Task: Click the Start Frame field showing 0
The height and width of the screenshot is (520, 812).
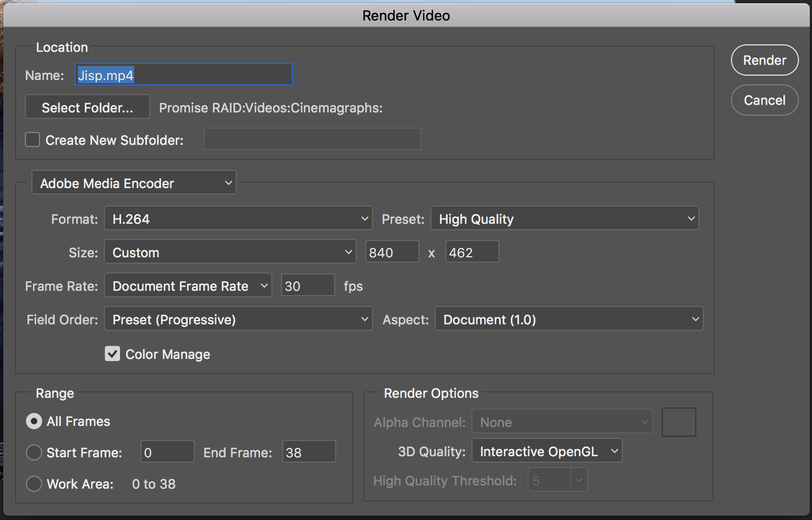Action: pyautogui.click(x=168, y=451)
